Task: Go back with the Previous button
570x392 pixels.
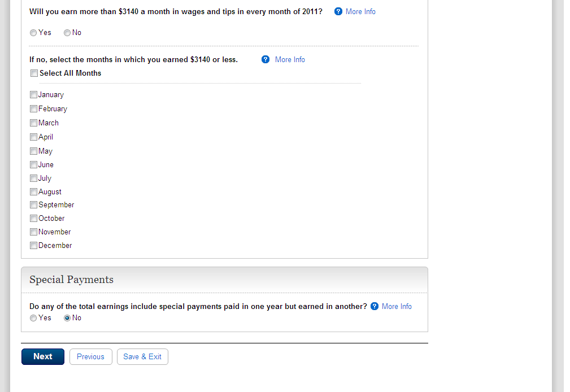Action: coord(90,356)
